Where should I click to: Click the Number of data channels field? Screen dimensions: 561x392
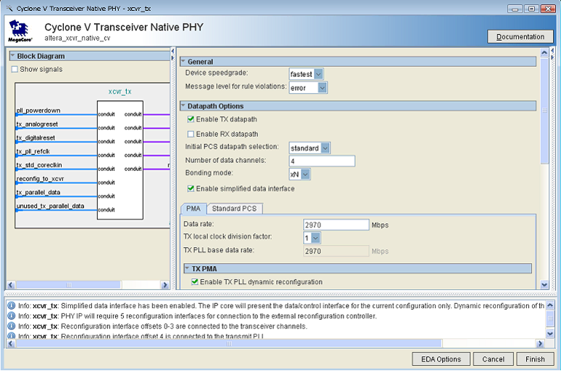click(x=322, y=161)
